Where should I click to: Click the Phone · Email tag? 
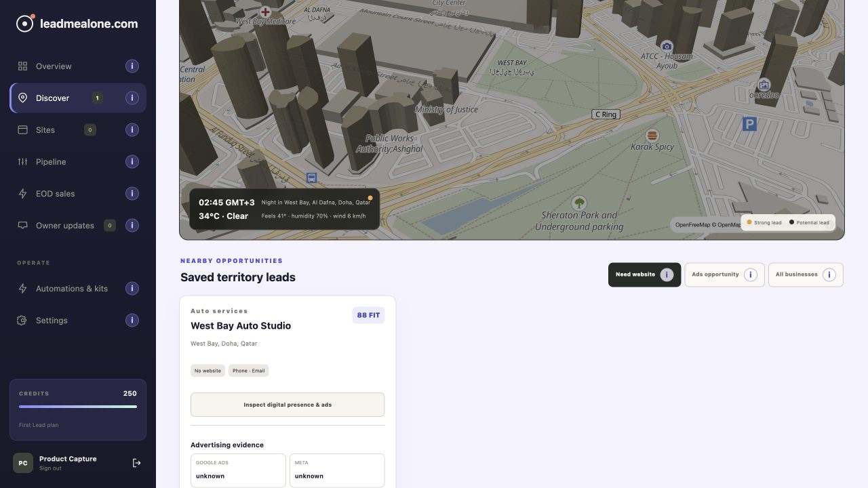pyautogui.click(x=249, y=371)
